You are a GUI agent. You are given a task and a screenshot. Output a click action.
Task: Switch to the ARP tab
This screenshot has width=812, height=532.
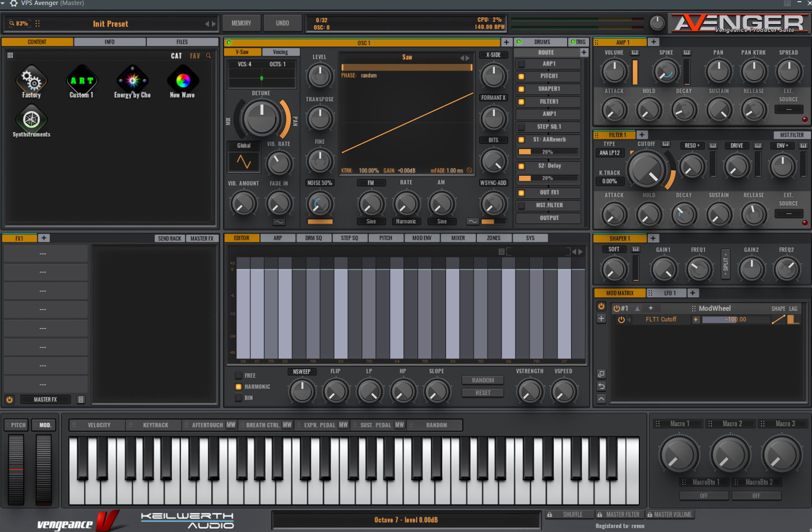pyautogui.click(x=277, y=238)
